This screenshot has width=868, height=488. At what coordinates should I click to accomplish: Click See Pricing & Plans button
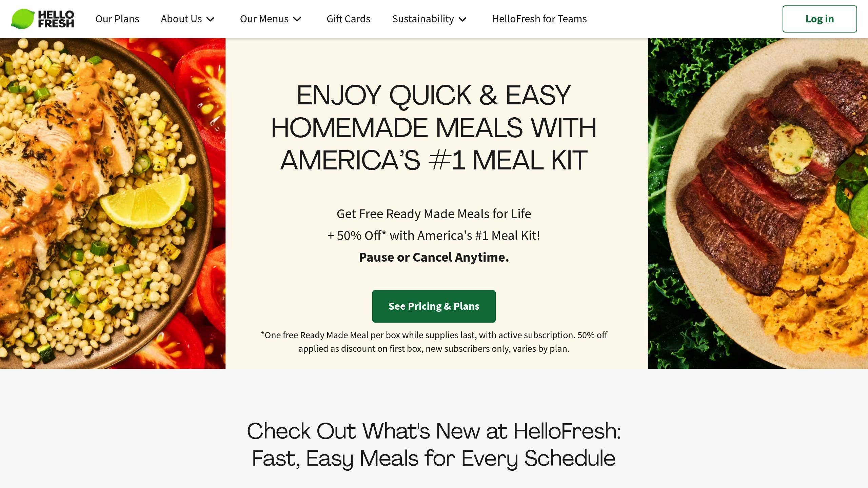pos(434,306)
